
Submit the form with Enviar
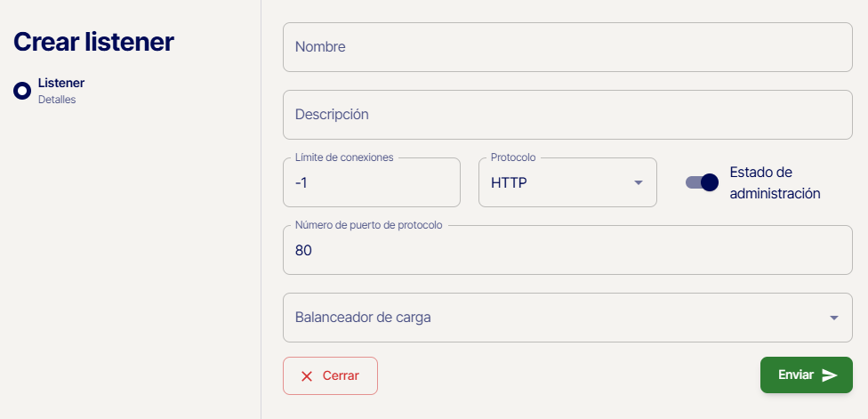(x=805, y=375)
